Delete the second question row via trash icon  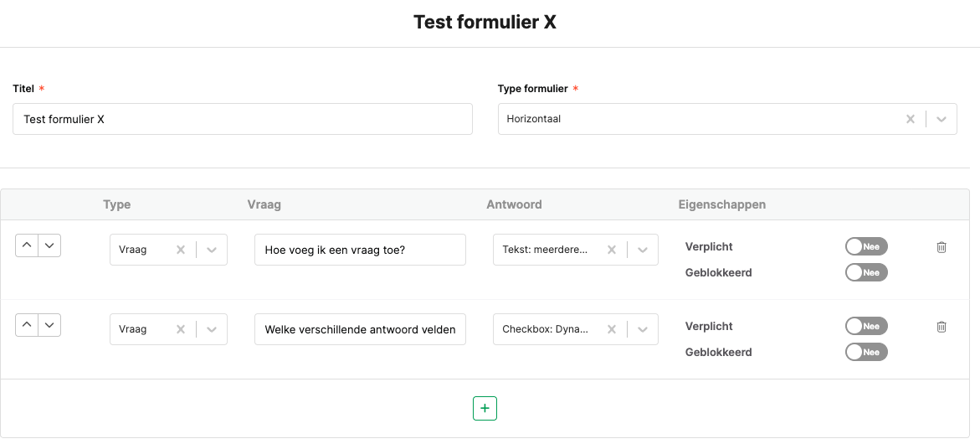coord(942,327)
